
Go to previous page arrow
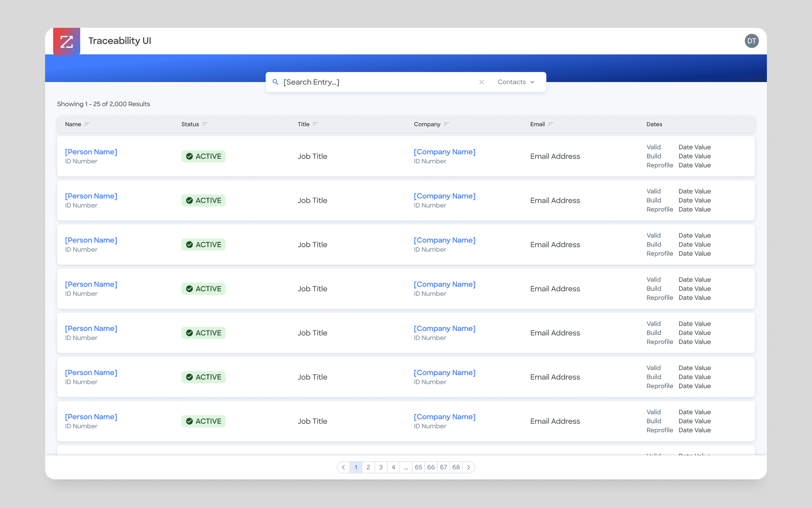[x=343, y=467]
